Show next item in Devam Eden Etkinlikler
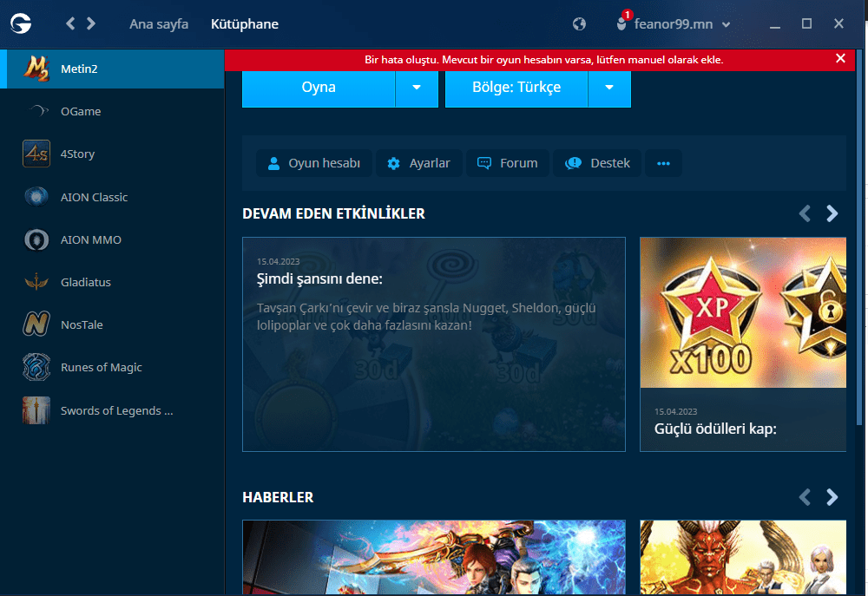Viewport: 868px width, 596px height. [832, 213]
